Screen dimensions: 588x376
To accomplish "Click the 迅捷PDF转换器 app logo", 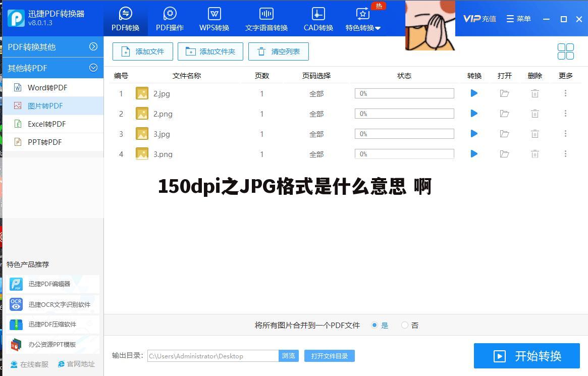I will click(x=16, y=18).
